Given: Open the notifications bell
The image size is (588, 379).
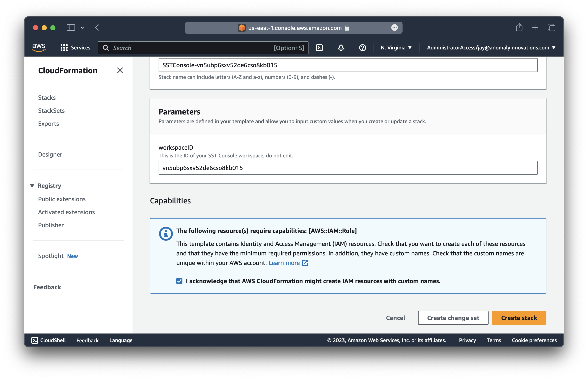Looking at the screenshot, I should click(341, 47).
